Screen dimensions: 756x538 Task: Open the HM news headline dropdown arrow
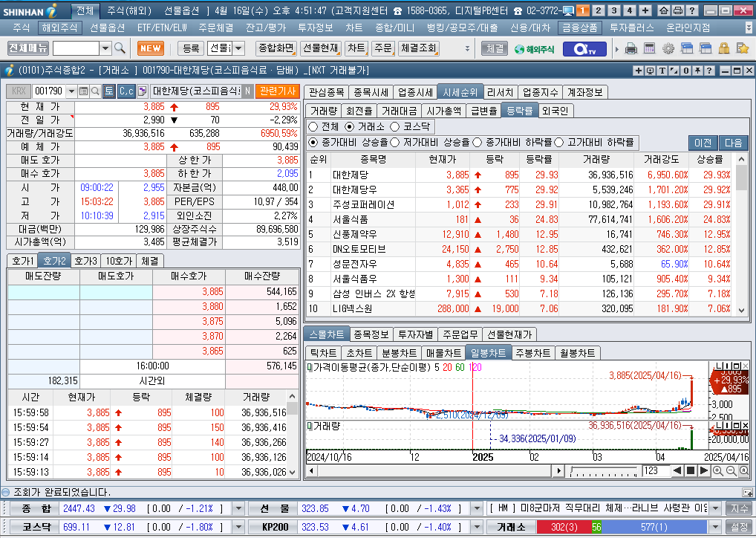716,508
